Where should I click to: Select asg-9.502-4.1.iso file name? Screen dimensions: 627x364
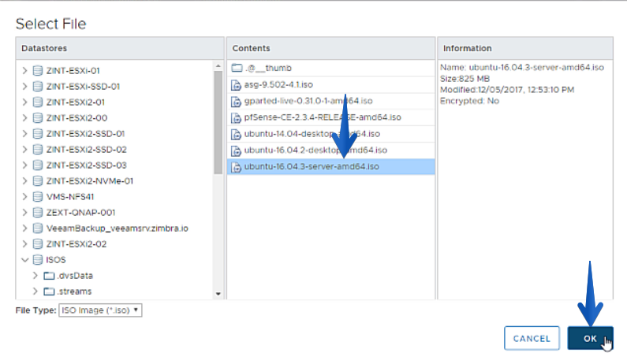[278, 85]
